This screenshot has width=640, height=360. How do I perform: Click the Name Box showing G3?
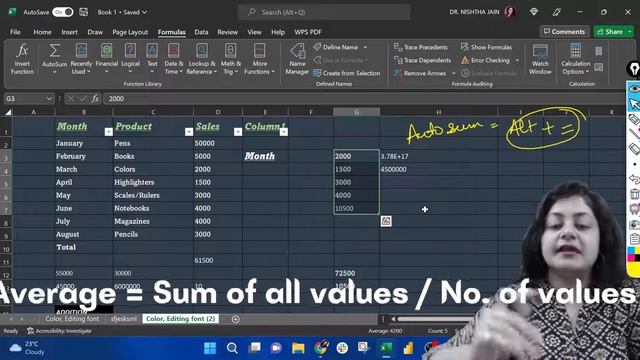(x=29, y=99)
